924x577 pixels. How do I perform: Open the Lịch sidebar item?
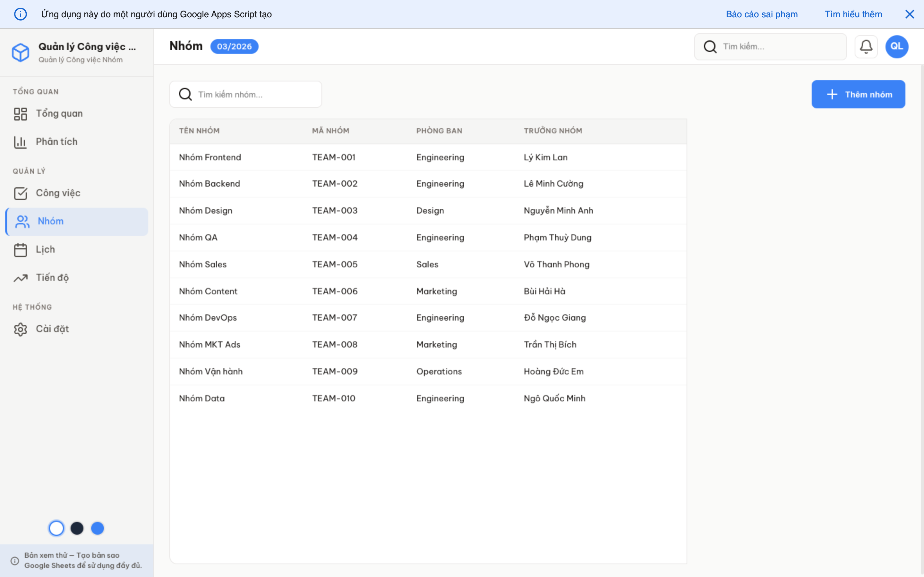tap(44, 249)
